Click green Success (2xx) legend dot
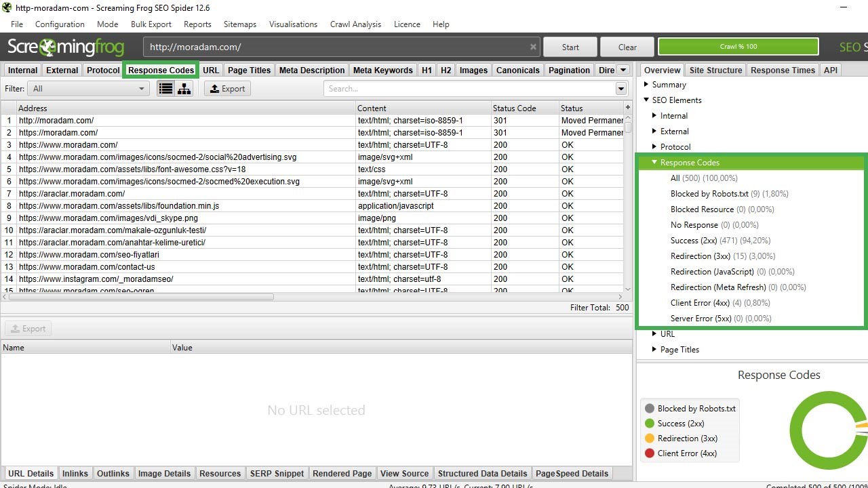The image size is (868, 488). point(650,424)
